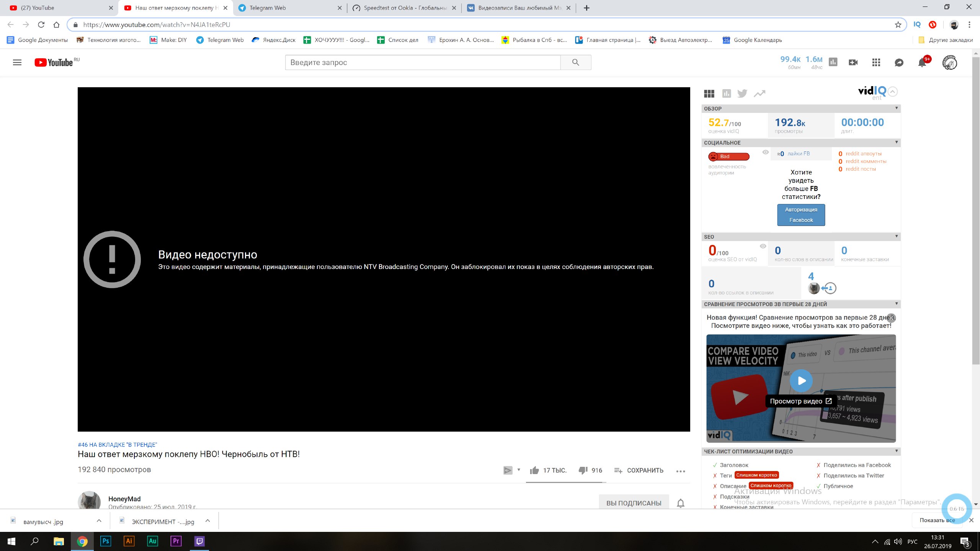Toggle eye icon in Social section
This screenshot has height=551, width=980.
(765, 152)
